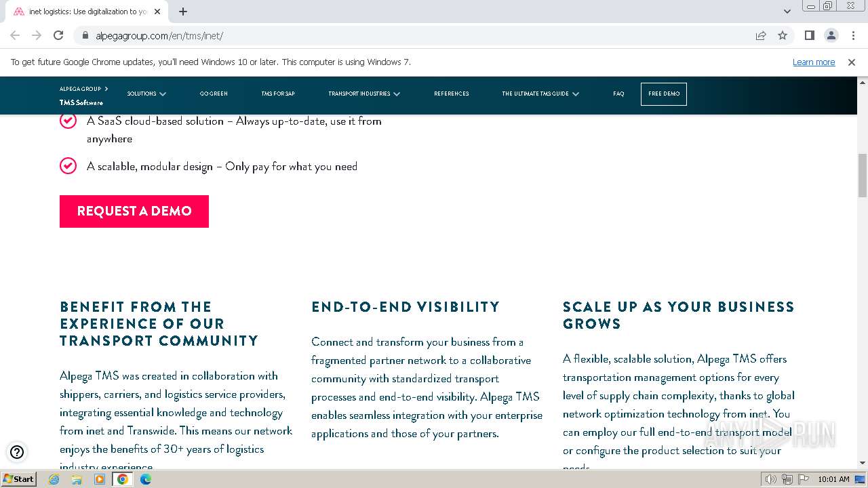Dismiss the Chrome update notification bar
The height and width of the screenshot is (488, 868).
tap(852, 62)
